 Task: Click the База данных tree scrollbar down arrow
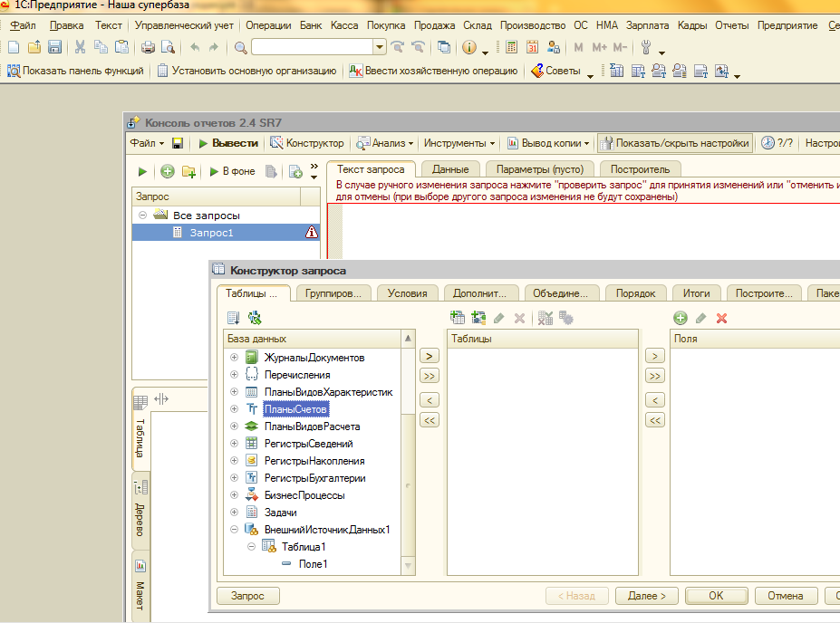pos(409,567)
